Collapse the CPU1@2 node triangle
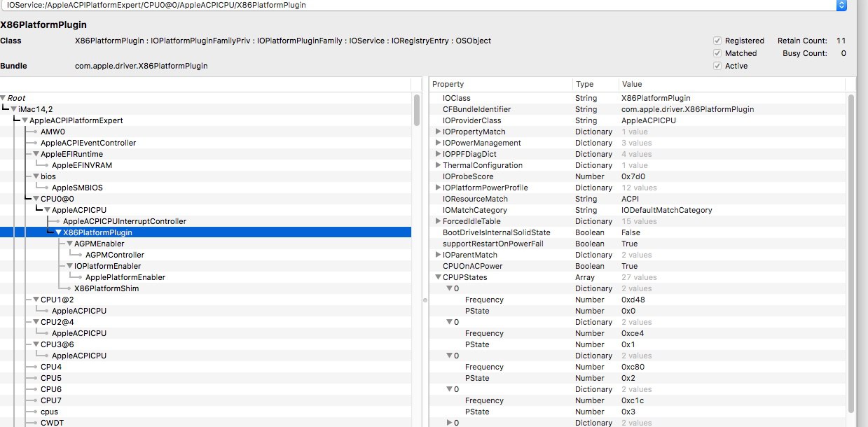 (x=36, y=300)
